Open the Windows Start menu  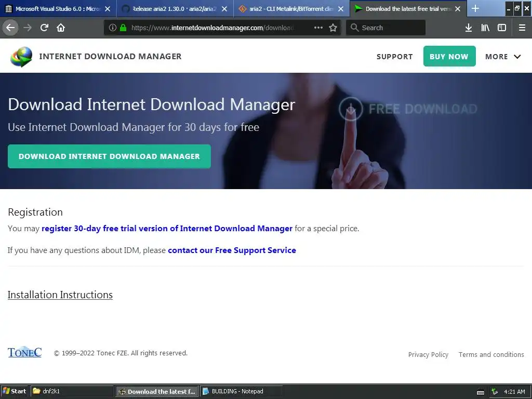14,391
